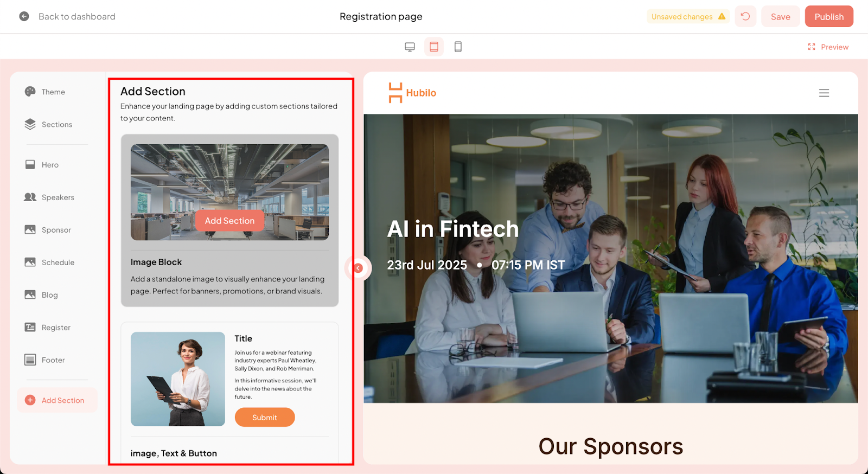Click the undo changes icon
This screenshot has height=474, width=868.
point(745,16)
